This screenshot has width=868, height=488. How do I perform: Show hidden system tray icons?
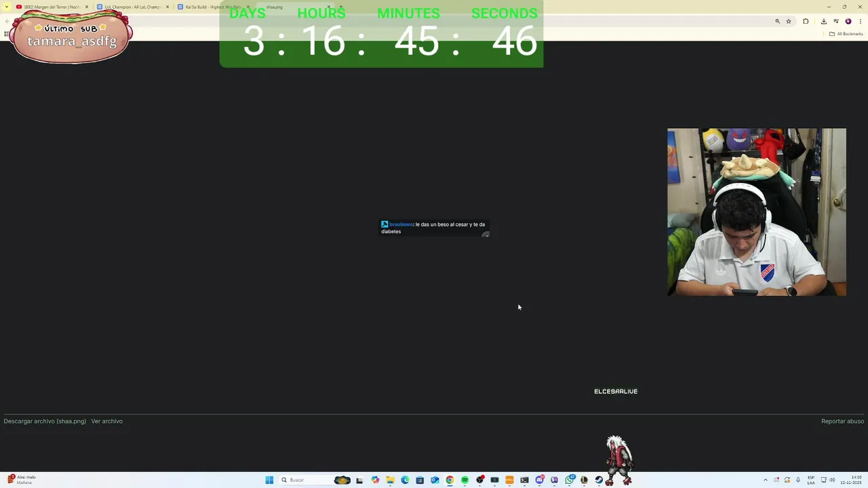tap(766, 480)
